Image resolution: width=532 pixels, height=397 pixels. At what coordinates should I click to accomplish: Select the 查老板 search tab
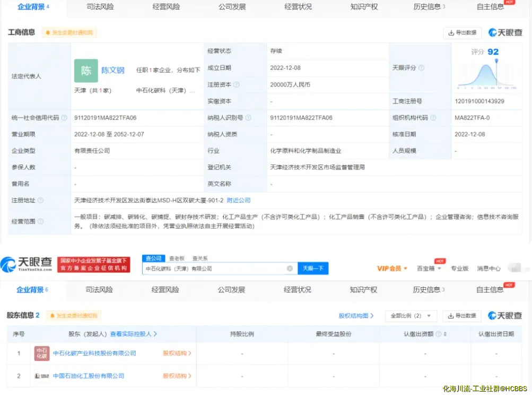click(177, 258)
